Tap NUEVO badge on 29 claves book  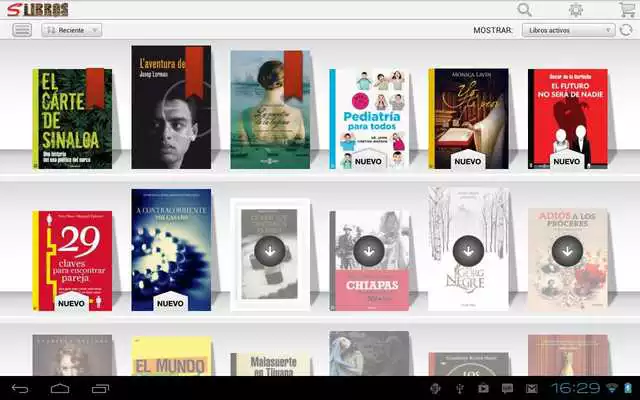(x=71, y=302)
